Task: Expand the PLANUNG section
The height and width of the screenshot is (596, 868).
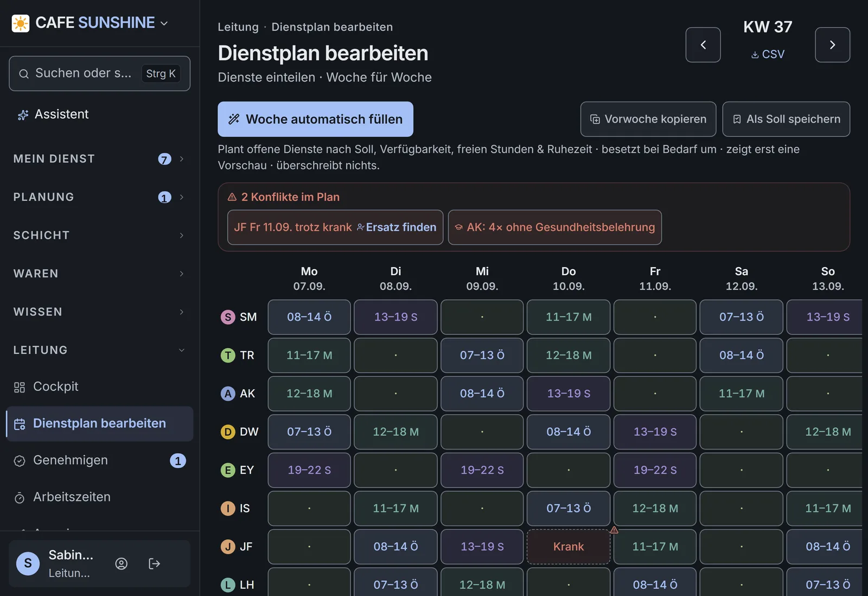Action: [99, 197]
